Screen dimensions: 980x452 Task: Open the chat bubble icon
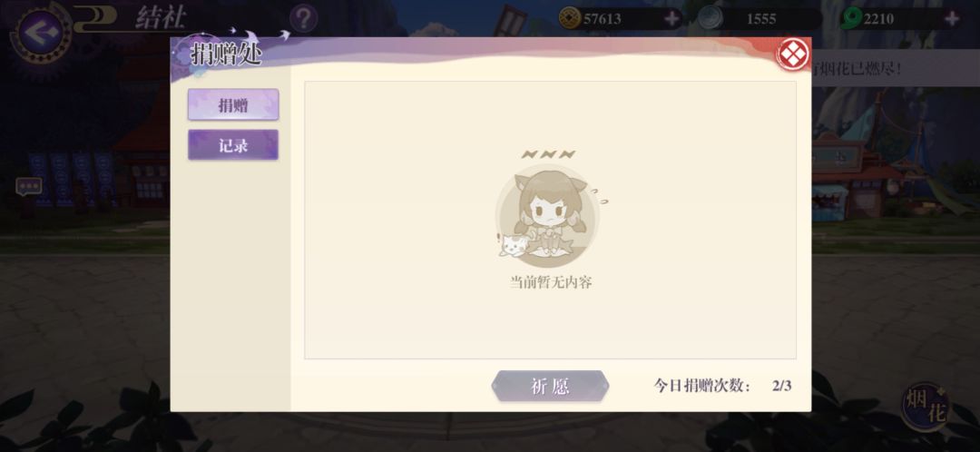[x=29, y=186]
